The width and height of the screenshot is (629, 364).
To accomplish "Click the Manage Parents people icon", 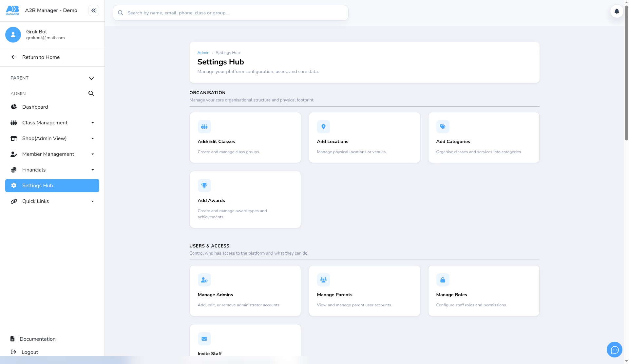I will tap(323, 280).
